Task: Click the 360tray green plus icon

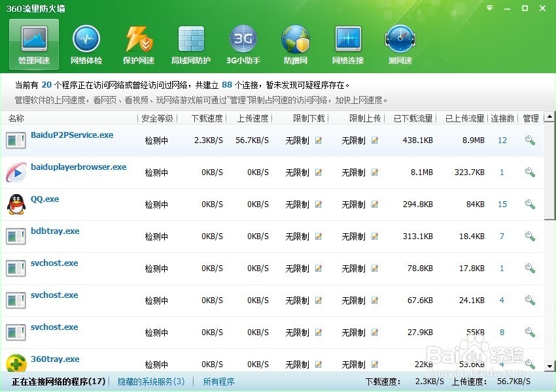Action: 16,363
